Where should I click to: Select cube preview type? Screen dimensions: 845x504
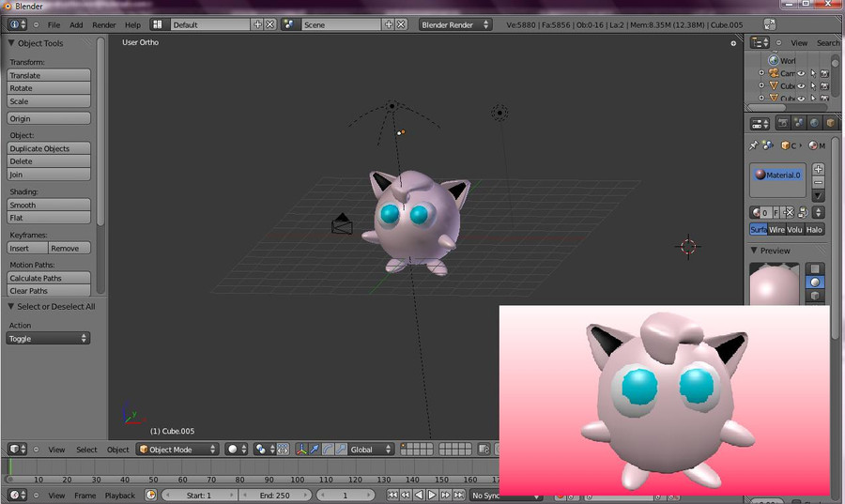point(815,296)
